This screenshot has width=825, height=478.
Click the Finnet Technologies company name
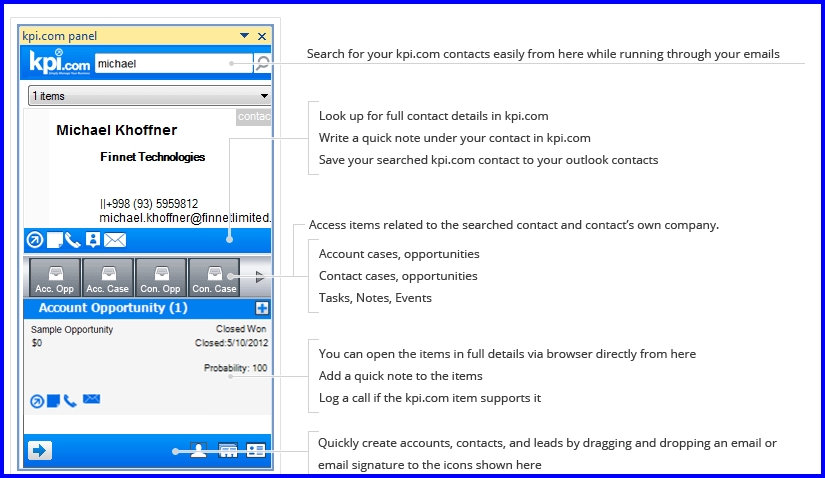pos(153,157)
